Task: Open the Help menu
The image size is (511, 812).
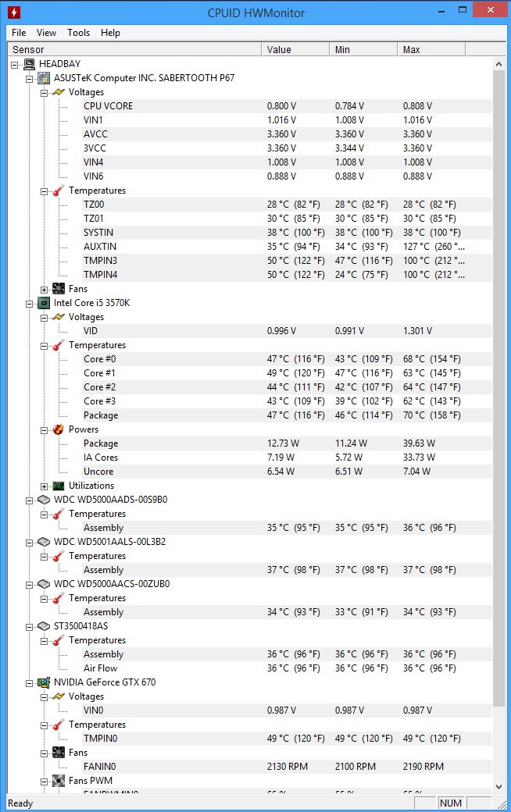Action: click(x=110, y=33)
